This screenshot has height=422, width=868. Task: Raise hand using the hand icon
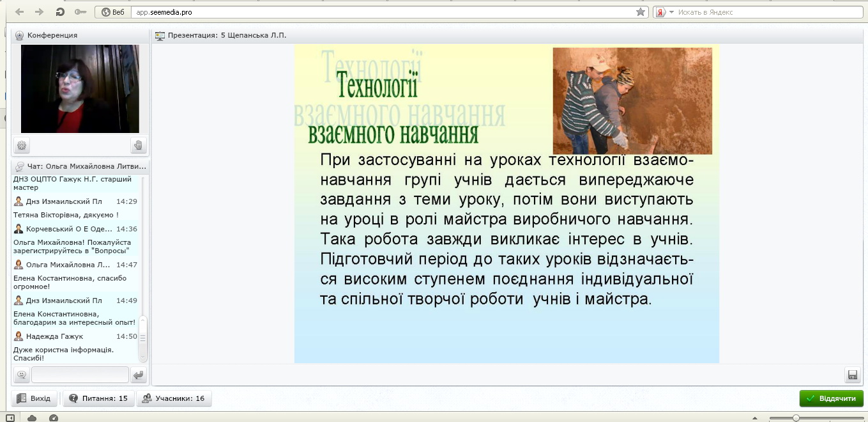139,146
